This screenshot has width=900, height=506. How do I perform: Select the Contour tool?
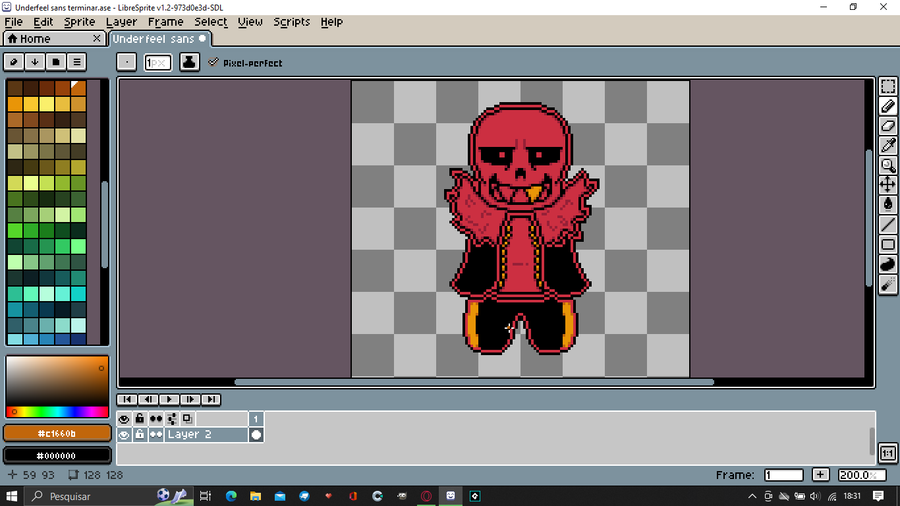888,264
